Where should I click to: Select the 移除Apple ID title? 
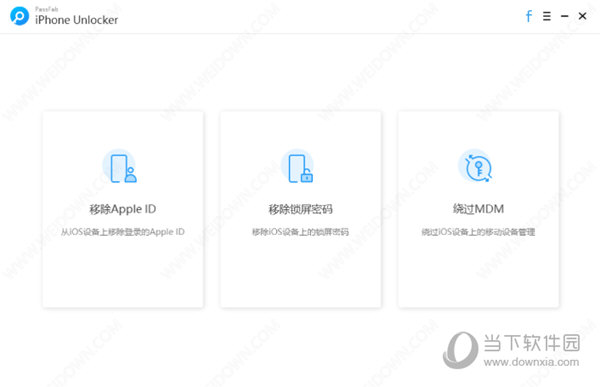123,209
